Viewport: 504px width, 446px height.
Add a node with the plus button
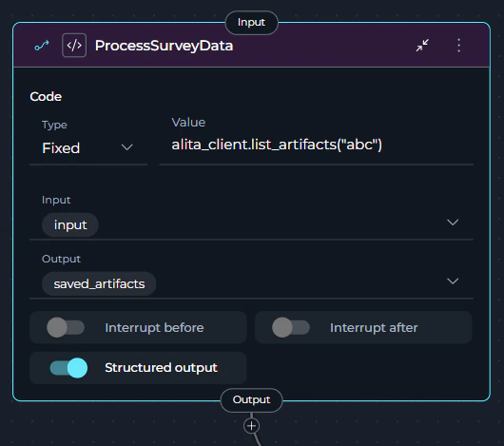click(251, 426)
